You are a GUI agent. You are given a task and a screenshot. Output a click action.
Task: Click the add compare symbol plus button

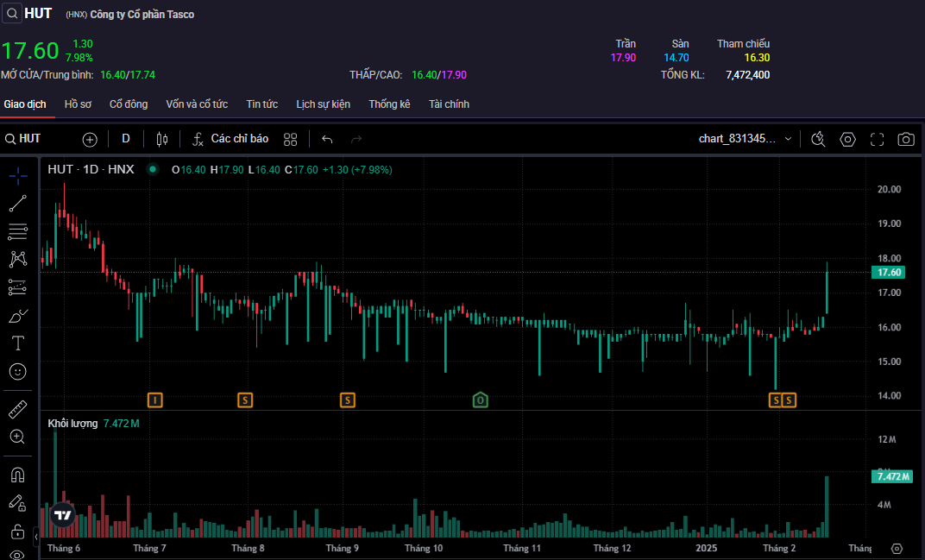pos(90,139)
